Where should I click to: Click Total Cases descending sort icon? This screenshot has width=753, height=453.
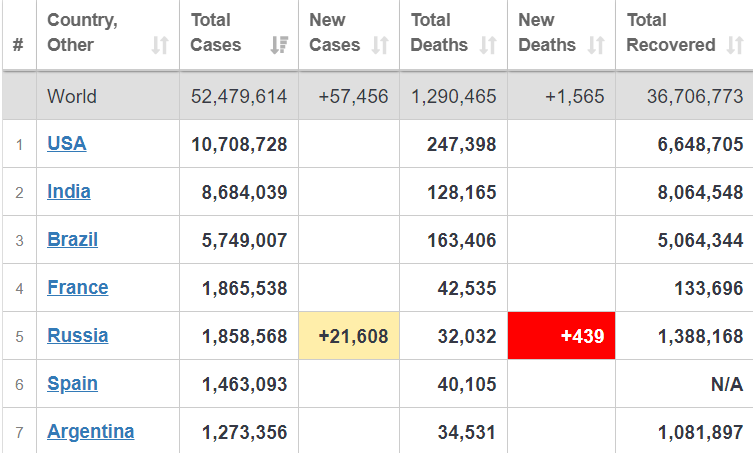(x=279, y=45)
